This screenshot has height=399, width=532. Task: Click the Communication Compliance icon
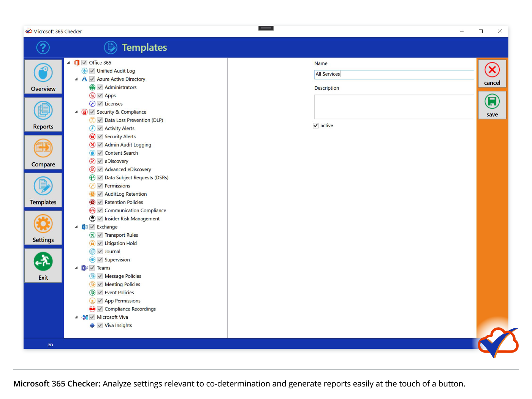click(x=92, y=211)
